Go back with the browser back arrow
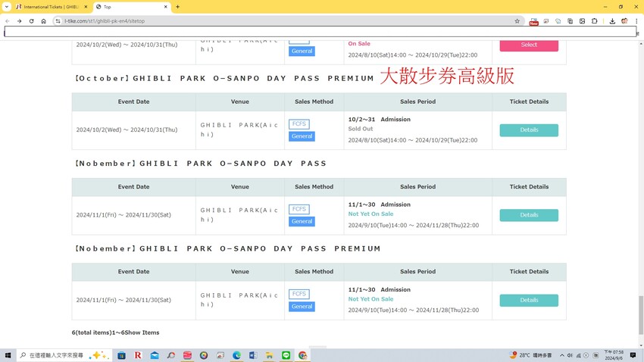Viewport: 644px width, 362px height. pyautogui.click(x=8, y=21)
